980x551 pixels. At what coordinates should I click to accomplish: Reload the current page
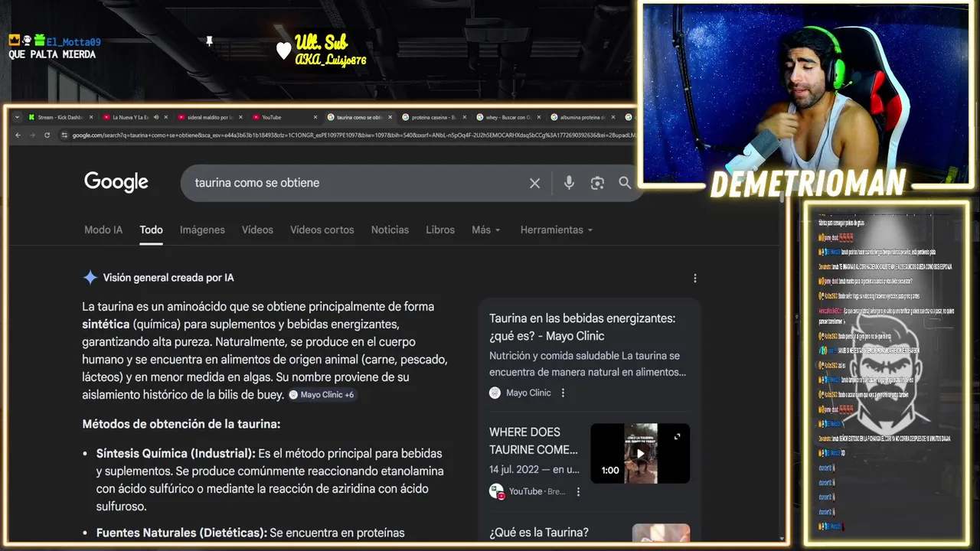pyautogui.click(x=47, y=135)
